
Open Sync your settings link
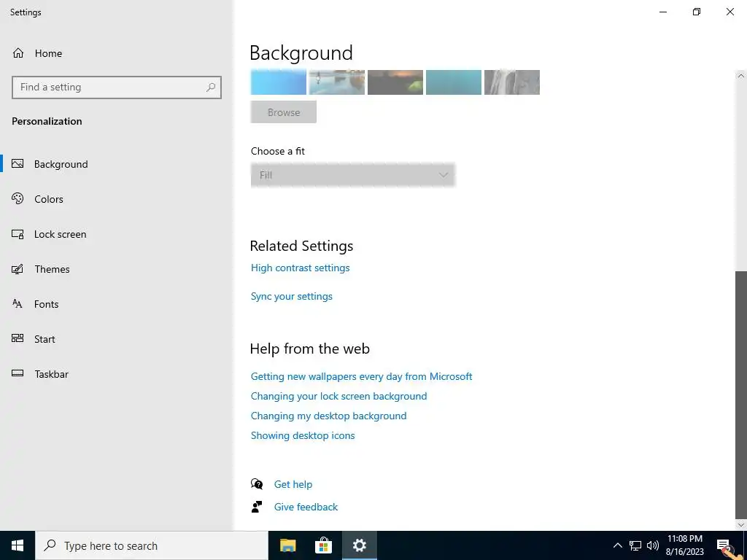click(292, 296)
